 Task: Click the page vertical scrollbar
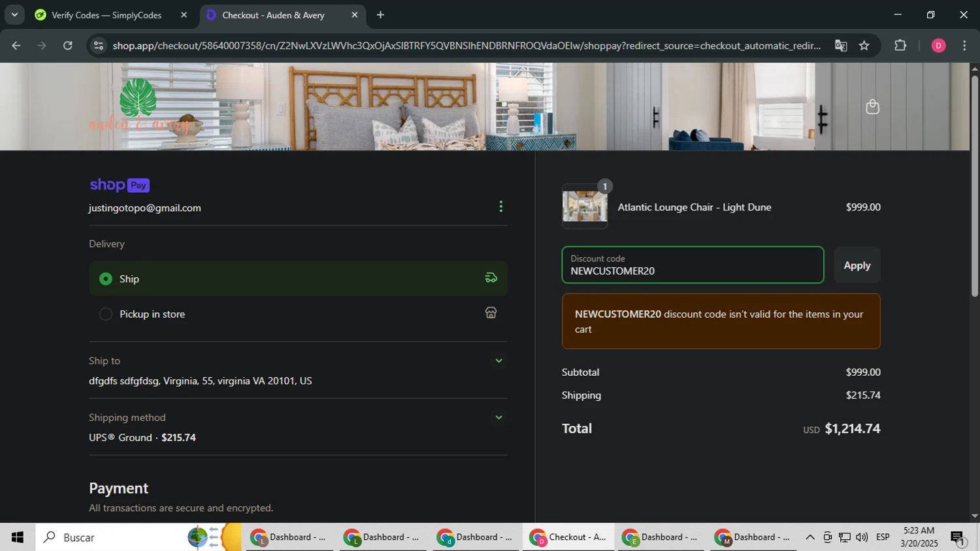(x=974, y=186)
